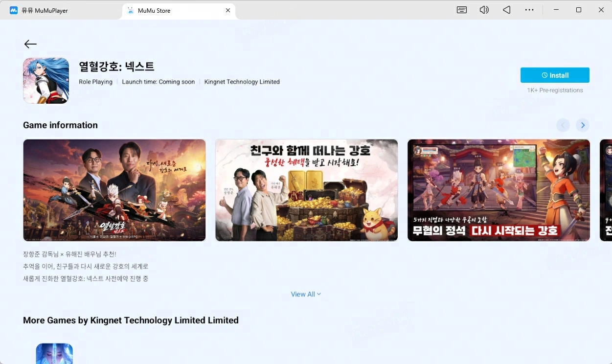612x364 pixels.
Task: Open the game icon under More Games
Action: [x=54, y=354]
